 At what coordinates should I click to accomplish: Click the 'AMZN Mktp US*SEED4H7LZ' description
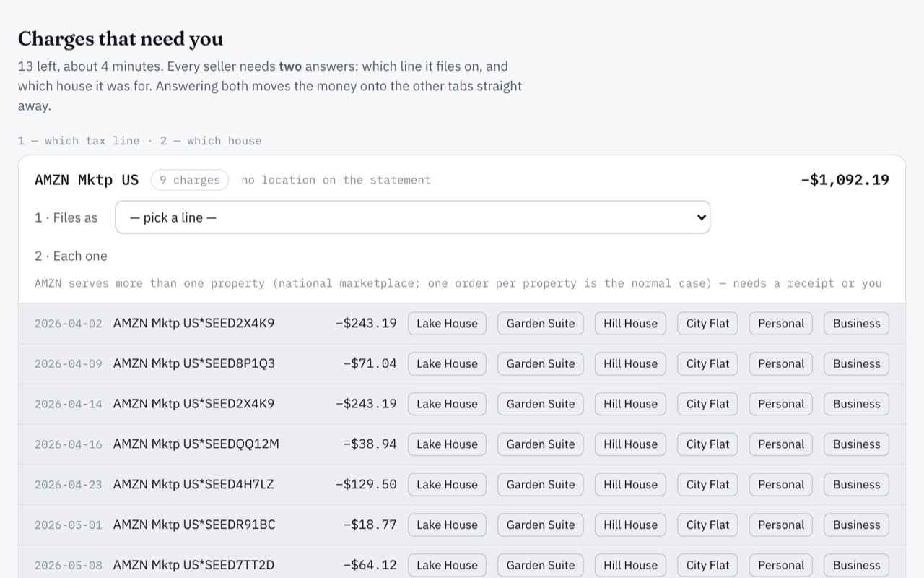point(193,485)
